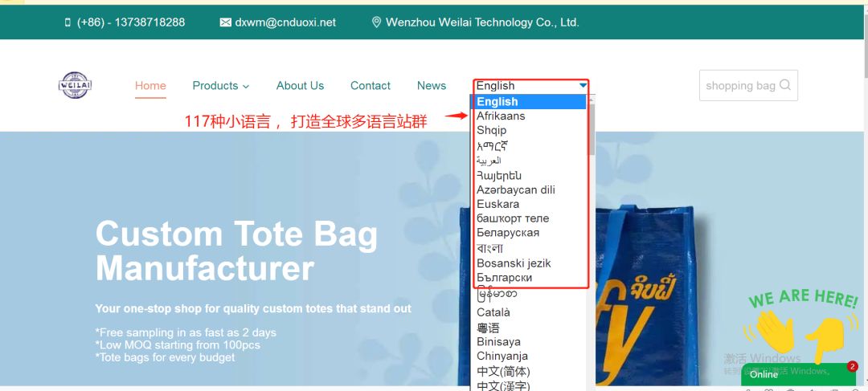Click the location pin icon
The width and height of the screenshot is (868, 391).
click(x=376, y=22)
